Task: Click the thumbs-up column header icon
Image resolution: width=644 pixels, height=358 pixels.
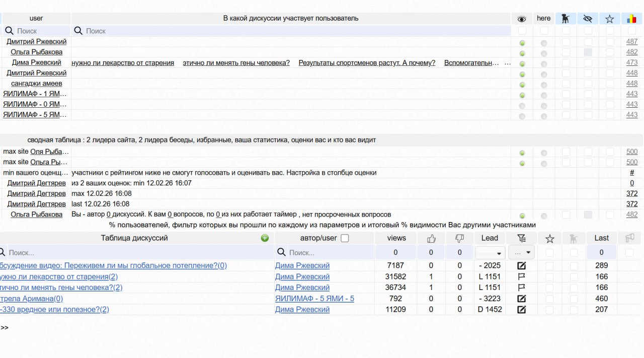Action: pyautogui.click(x=431, y=238)
